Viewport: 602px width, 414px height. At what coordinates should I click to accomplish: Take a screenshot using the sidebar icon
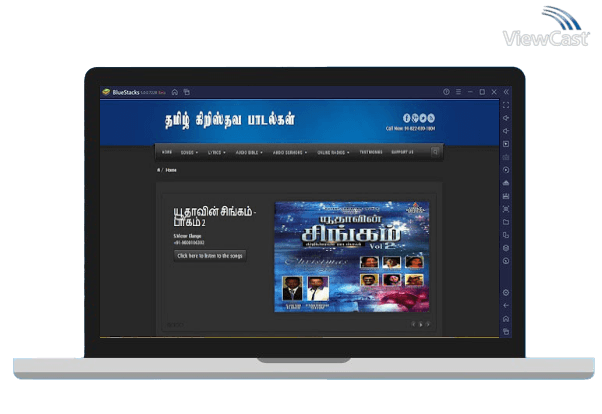click(x=506, y=209)
